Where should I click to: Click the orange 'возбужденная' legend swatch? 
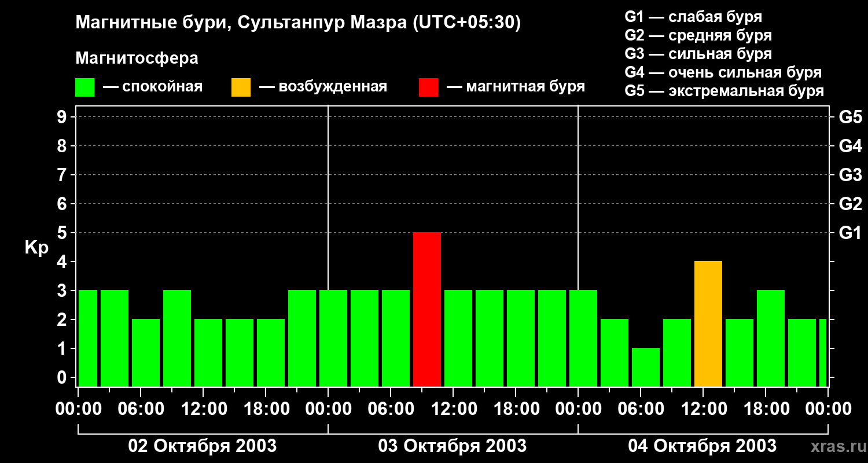click(x=241, y=87)
